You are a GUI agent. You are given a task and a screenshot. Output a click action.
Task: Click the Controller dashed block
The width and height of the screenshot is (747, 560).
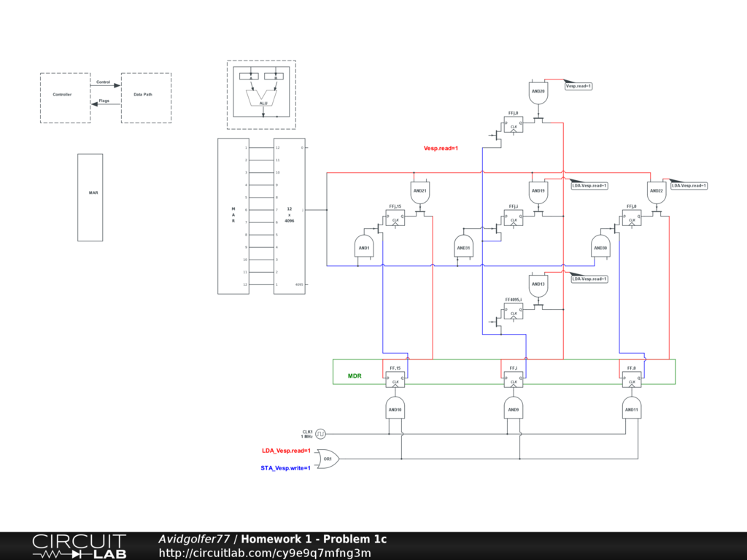pyautogui.click(x=65, y=97)
